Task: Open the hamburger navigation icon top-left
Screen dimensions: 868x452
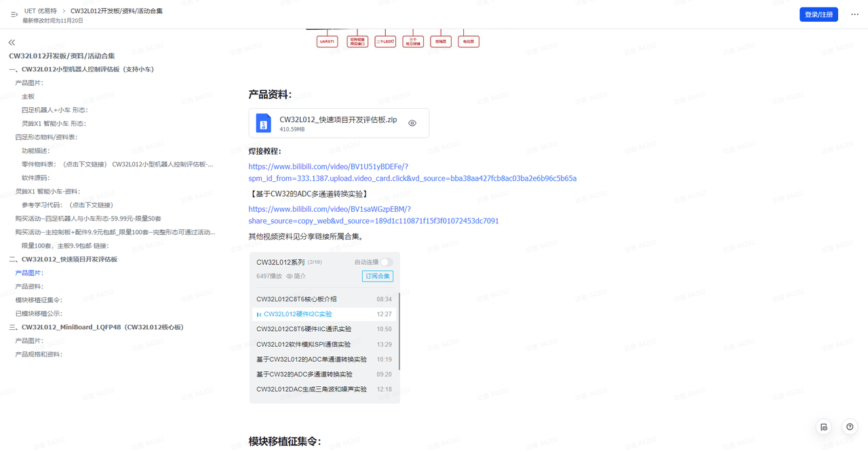Action: (x=12, y=14)
